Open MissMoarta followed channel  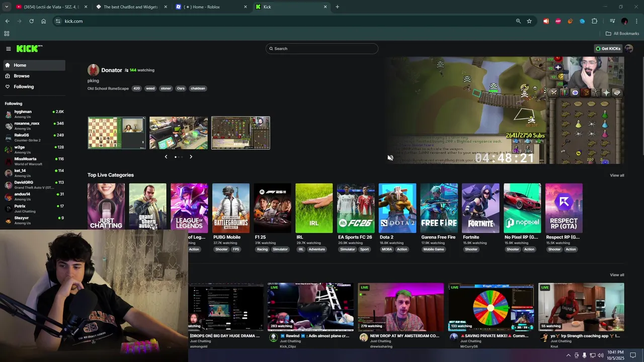[34, 161]
